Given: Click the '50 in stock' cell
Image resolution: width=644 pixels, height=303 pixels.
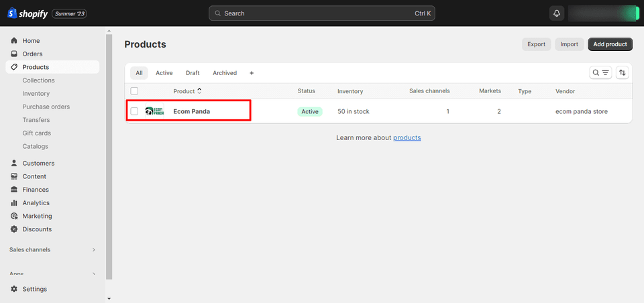Looking at the screenshot, I should 354,111.
